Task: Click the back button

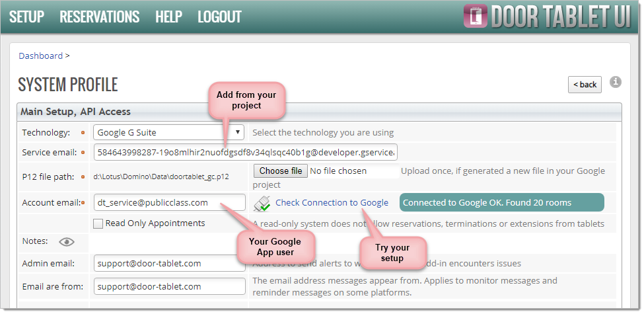Action: [585, 84]
